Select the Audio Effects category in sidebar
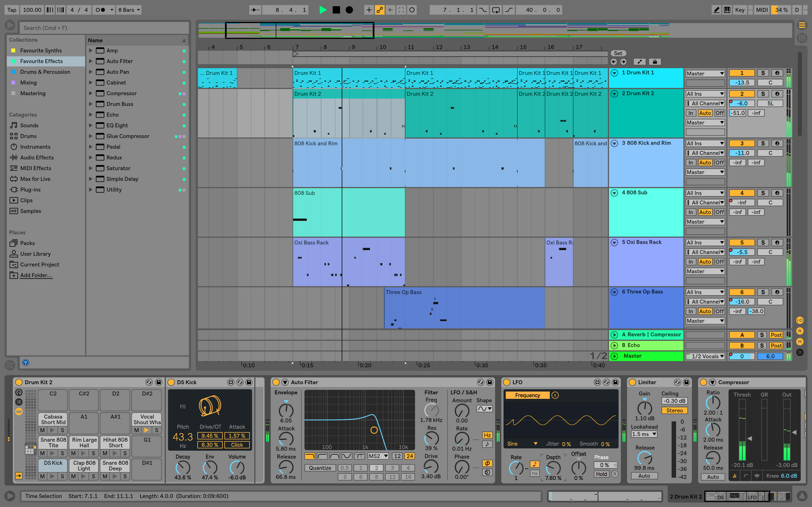Viewport: 812px width, 507px height. tap(37, 157)
